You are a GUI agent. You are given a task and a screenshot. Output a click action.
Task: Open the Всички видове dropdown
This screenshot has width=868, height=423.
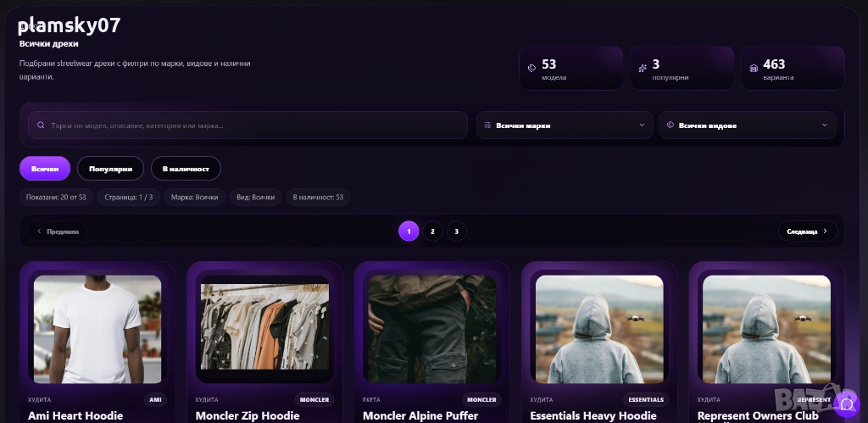click(x=748, y=125)
